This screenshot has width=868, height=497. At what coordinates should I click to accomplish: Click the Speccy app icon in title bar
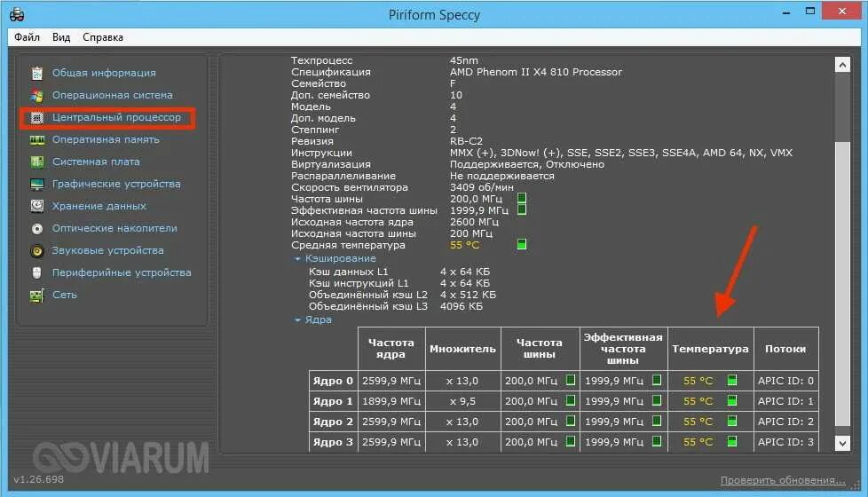coord(17,14)
